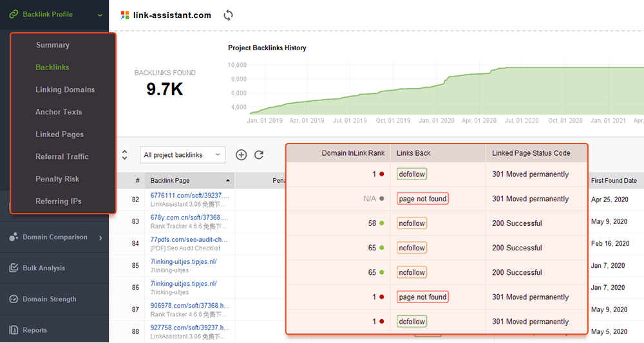Viewport: 644px width, 343px height.
Task: Click the Backlink Profile chain icon
Action: coord(14,14)
